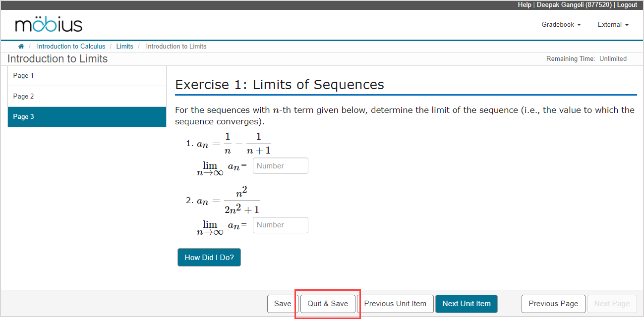The image size is (644, 319).
Task: Open the Help link
Action: pyautogui.click(x=524, y=4)
